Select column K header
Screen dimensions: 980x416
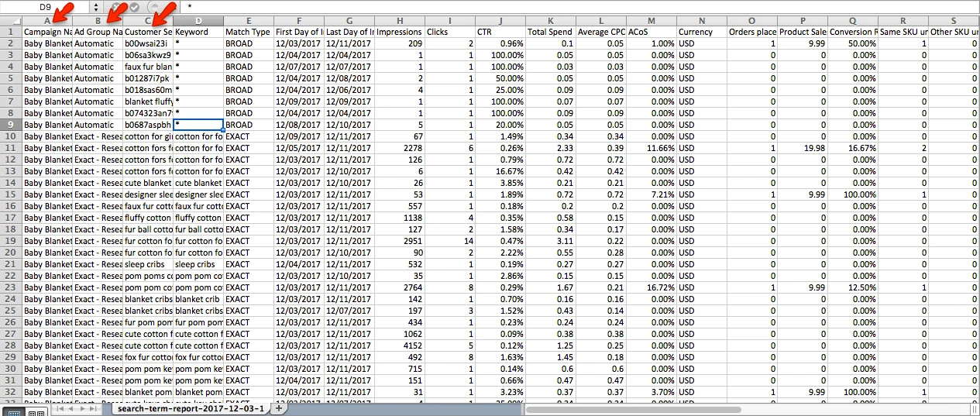tap(551, 20)
